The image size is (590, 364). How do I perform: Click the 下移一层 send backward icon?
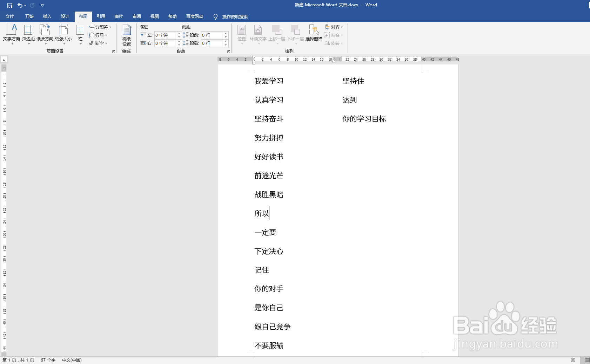[295, 34]
